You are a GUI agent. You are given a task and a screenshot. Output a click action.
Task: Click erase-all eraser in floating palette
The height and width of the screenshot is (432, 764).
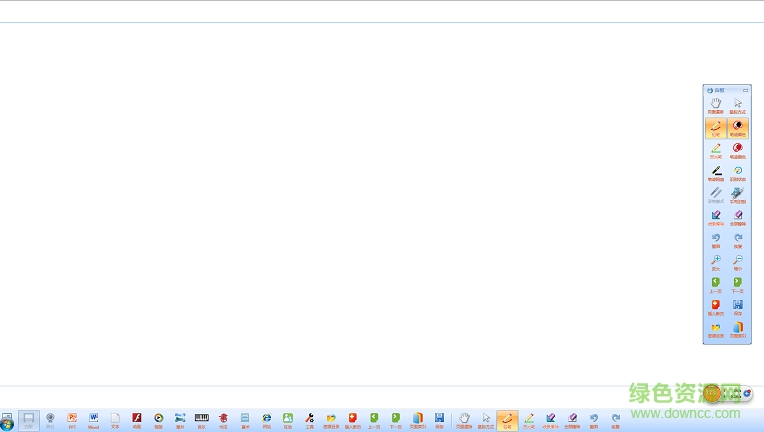(x=738, y=218)
